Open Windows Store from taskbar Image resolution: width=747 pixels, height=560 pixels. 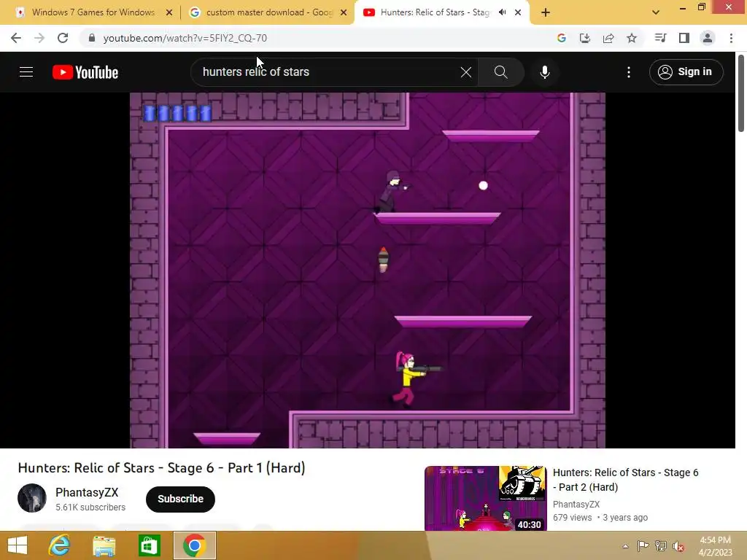[149, 545]
